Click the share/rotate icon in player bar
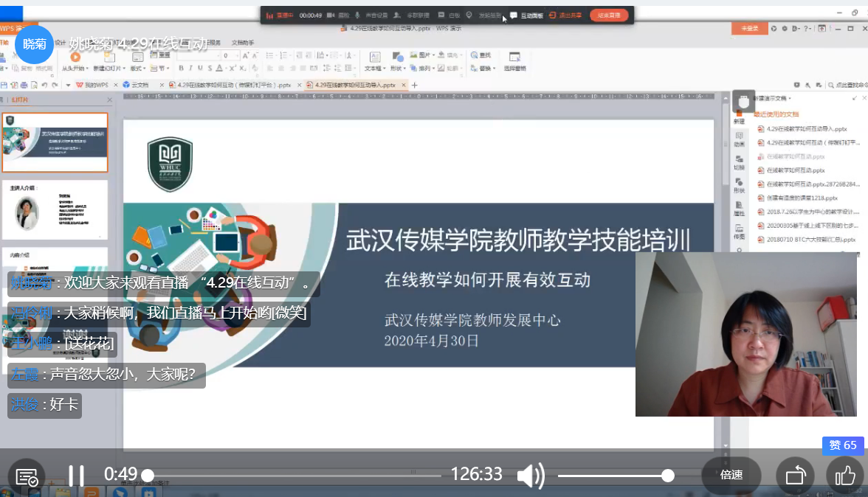 point(795,476)
